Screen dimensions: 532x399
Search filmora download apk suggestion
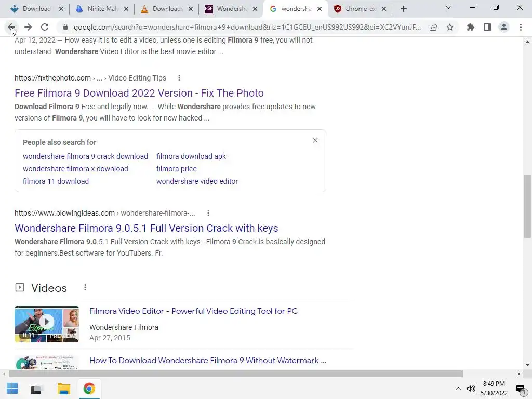191,156
